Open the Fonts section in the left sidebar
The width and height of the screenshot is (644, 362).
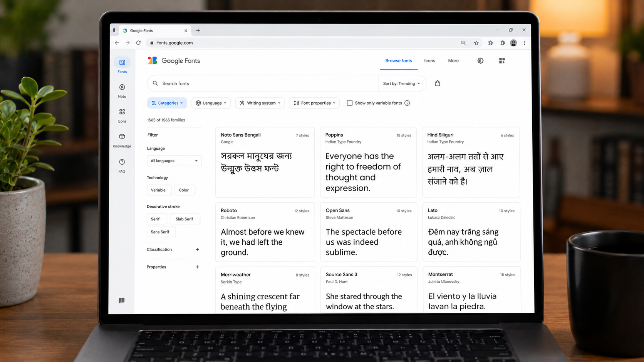(x=122, y=65)
